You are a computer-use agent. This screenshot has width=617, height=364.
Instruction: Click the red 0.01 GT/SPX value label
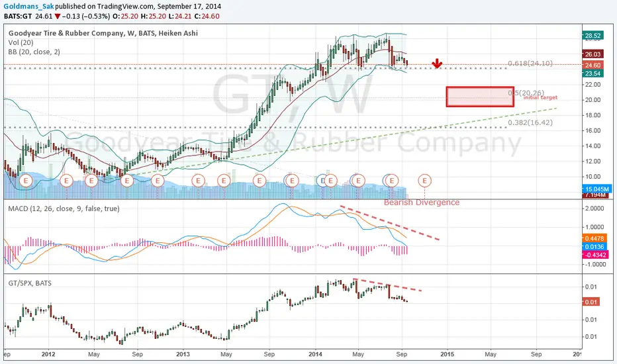point(591,302)
